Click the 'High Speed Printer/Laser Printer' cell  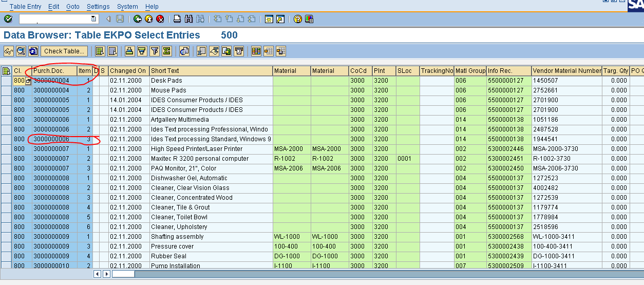click(211, 149)
